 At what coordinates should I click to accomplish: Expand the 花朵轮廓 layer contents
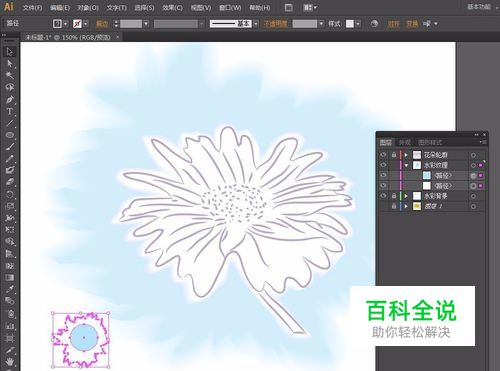coord(406,155)
